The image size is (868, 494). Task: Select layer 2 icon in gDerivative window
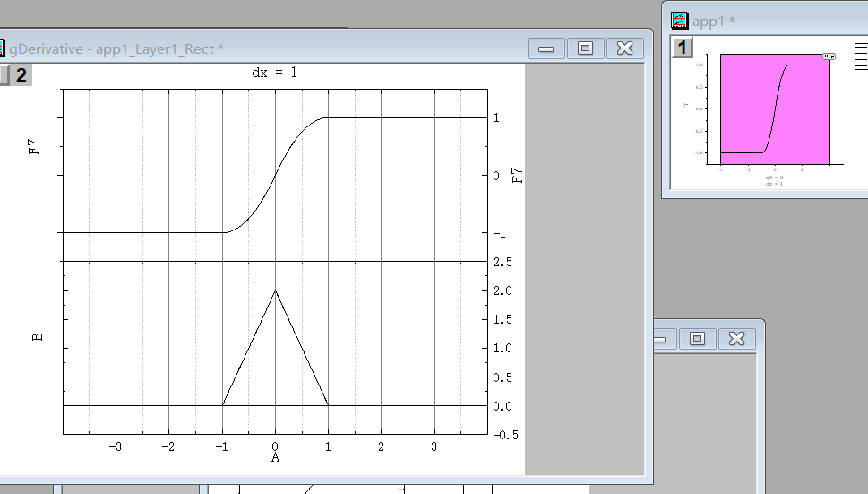(21, 74)
